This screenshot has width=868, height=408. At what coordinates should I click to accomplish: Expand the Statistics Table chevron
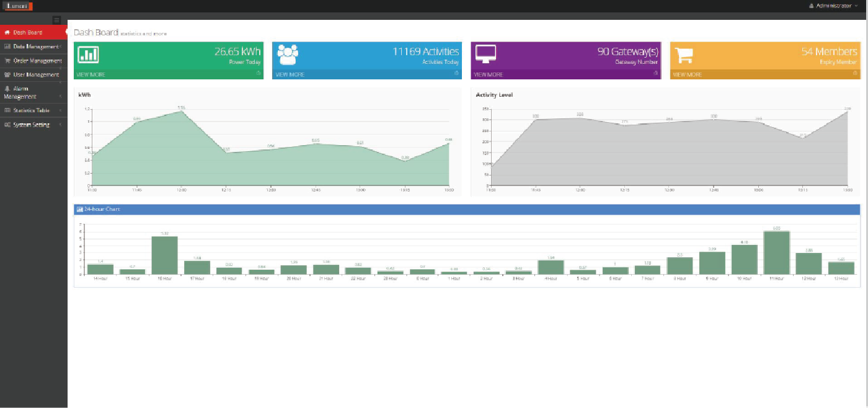[60, 110]
